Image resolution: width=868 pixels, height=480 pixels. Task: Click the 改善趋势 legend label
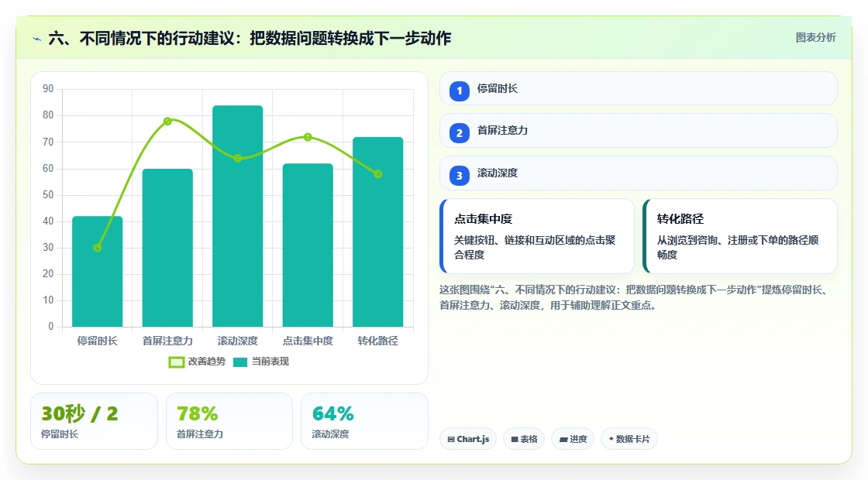click(206, 362)
